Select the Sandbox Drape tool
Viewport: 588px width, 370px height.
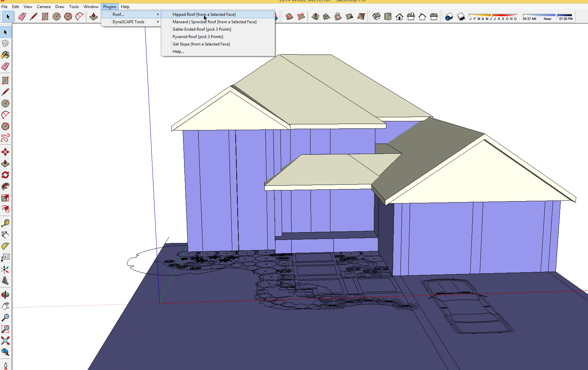point(338,17)
